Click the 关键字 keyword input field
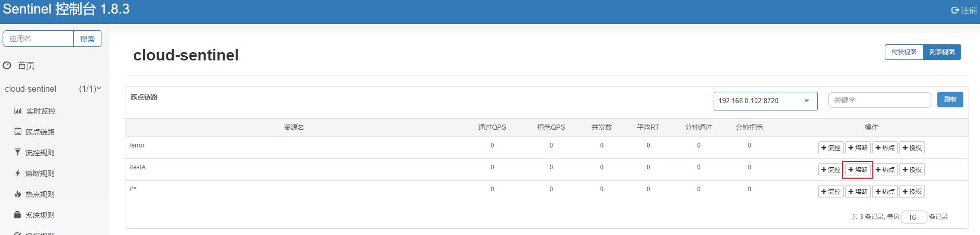Screen dimensions: 980x235 click(880, 100)
